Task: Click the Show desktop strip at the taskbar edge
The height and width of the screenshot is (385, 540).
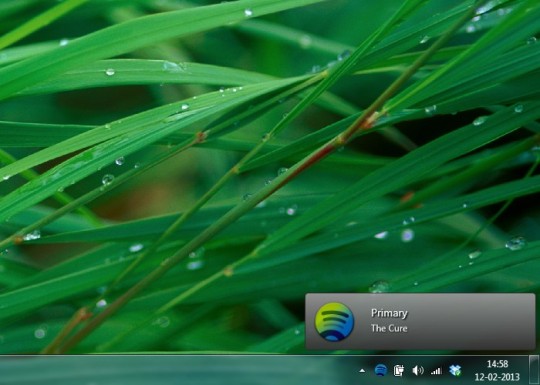Action: (534, 370)
